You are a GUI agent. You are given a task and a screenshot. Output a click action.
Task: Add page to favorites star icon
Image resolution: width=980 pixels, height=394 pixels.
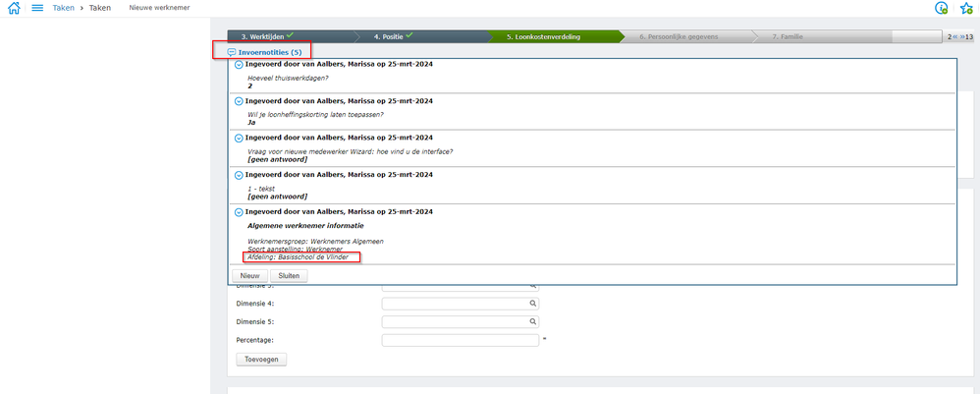(965, 8)
